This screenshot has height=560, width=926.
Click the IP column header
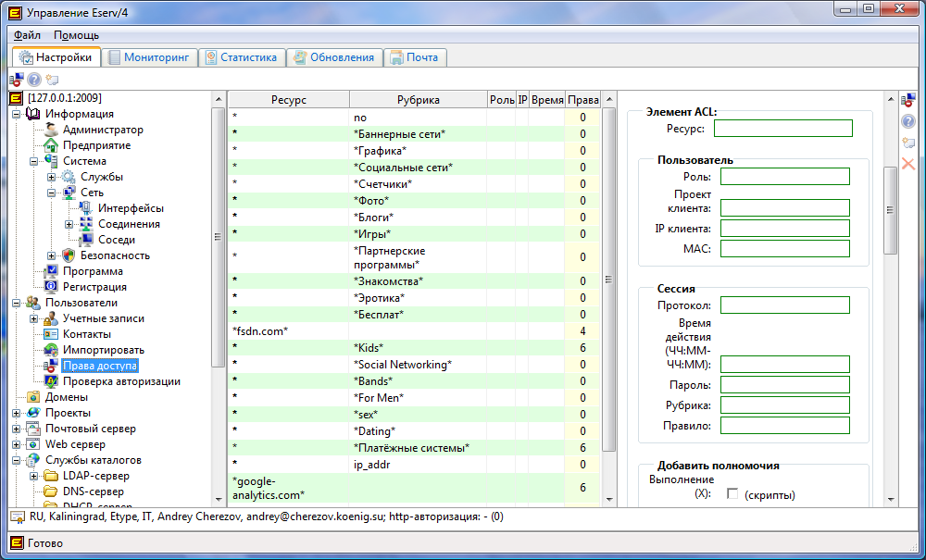tap(522, 100)
